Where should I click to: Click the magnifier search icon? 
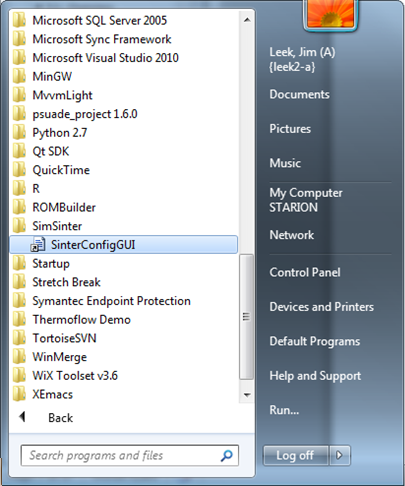226,455
